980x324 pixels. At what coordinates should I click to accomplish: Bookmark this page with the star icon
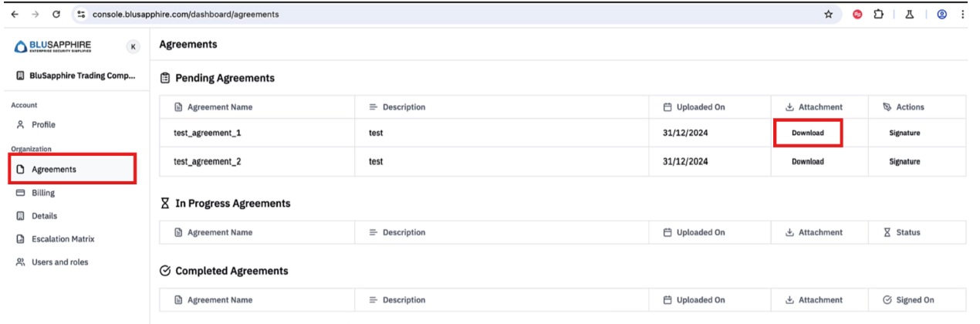click(x=829, y=14)
